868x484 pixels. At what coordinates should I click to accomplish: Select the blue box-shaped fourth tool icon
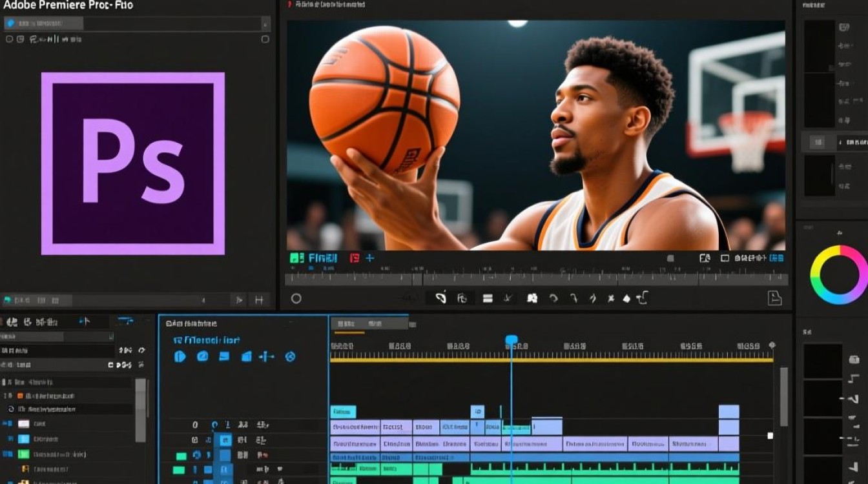(246, 356)
